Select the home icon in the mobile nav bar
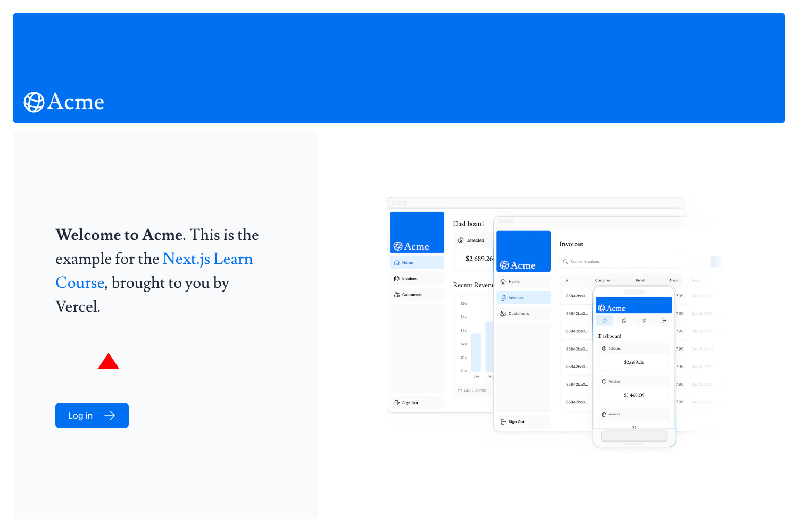The height and width of the screenshot is (532, 798). [x=605, y=320]
